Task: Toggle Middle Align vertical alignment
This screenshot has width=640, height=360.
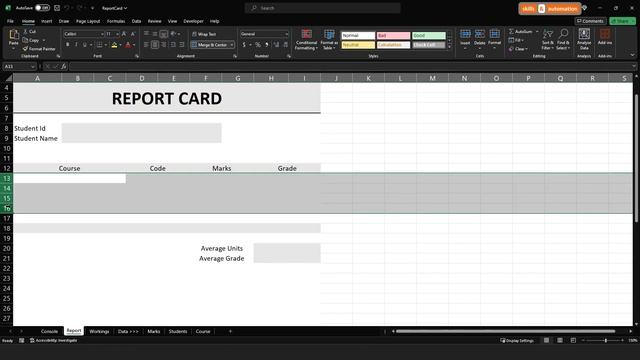Action: coord(155,34)
